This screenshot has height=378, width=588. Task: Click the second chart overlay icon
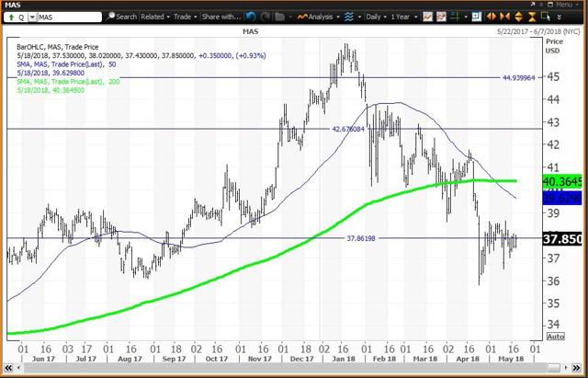click(x=441, y=17)
